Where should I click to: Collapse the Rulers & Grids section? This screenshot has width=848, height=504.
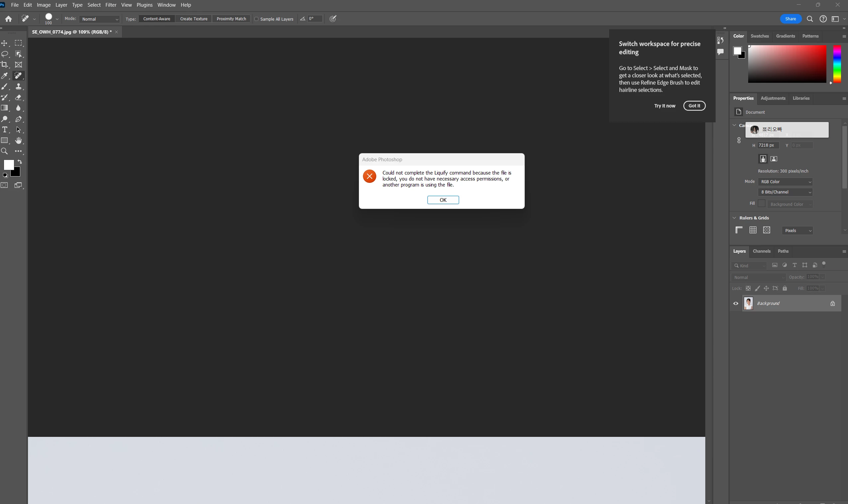point(735,218)
